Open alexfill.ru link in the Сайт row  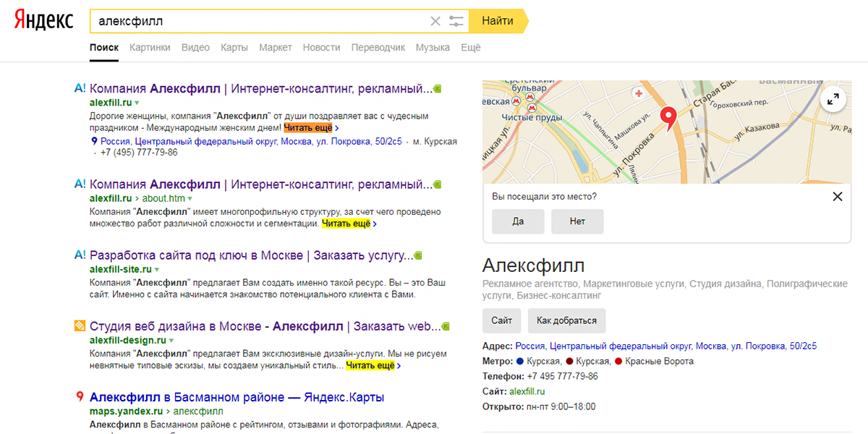pyautogui.click(x=527, y=391)
